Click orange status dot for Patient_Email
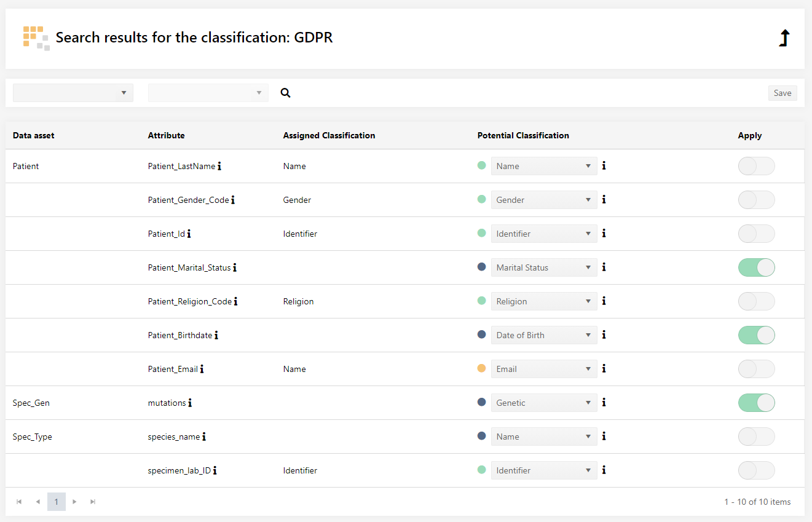Screen dimensions: 812x522 [482, 368]
